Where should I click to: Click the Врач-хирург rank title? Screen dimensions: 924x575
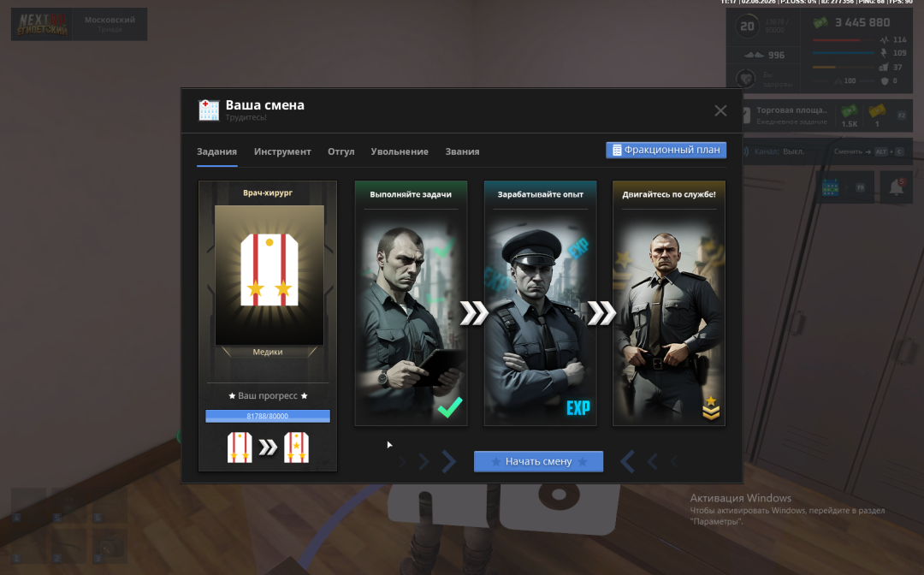point(268,193)
